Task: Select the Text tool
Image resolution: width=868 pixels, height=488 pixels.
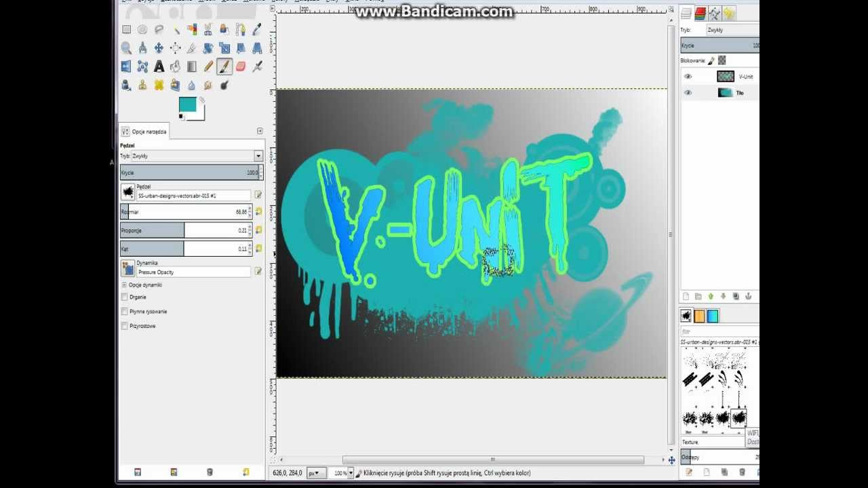Action: point(159,66)
